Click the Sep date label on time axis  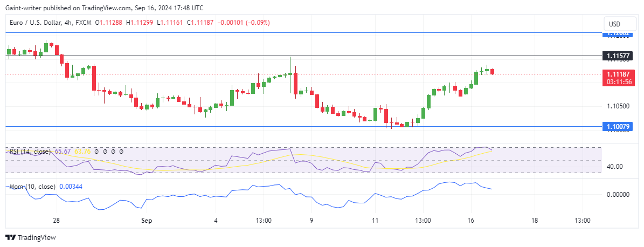tap(147, 220)
